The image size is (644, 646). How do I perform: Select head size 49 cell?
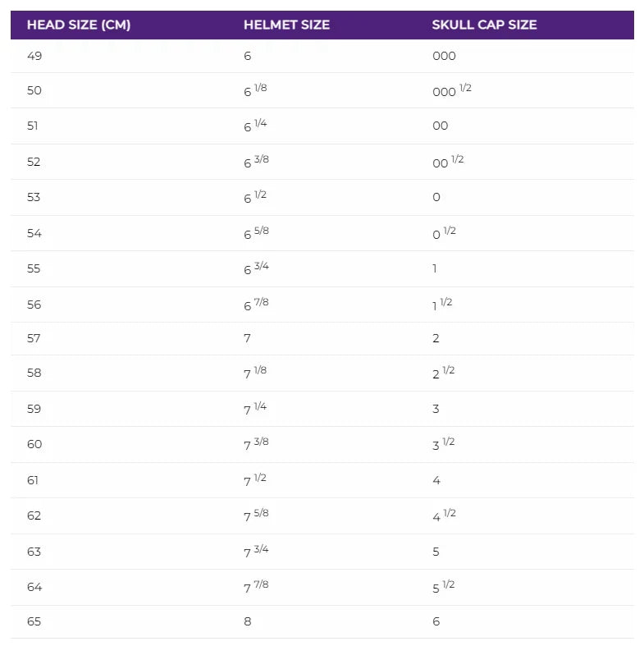coord(34,56)
